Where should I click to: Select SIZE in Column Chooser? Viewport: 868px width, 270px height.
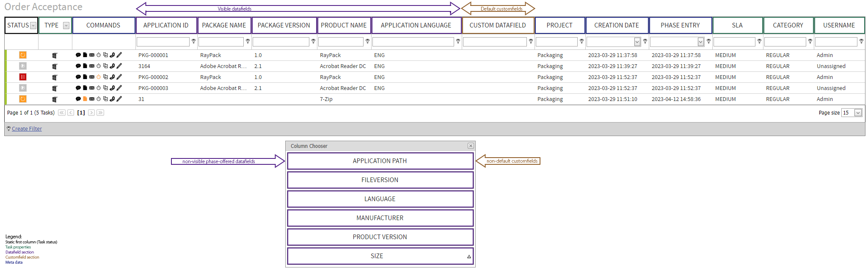[x=380, y=256]
